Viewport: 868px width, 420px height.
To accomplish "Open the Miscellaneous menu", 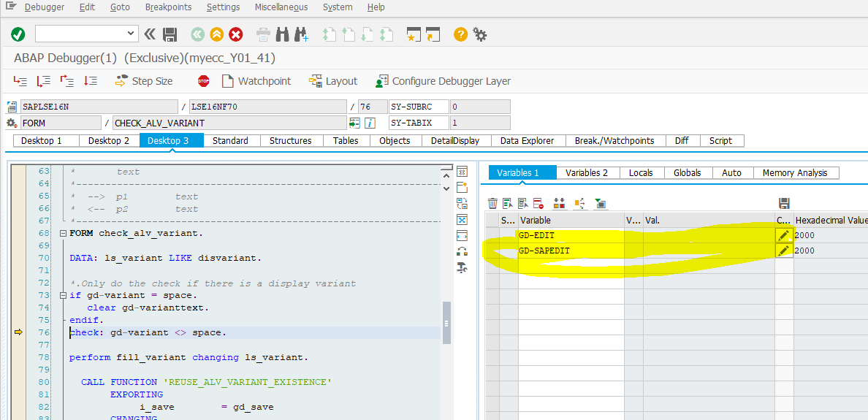I will point(281,7).
